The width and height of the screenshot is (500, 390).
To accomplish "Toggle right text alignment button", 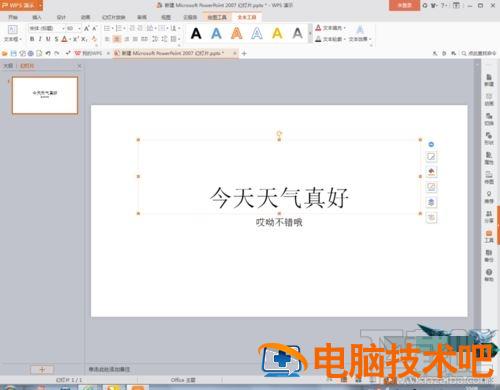I will (x=126, y=39).
